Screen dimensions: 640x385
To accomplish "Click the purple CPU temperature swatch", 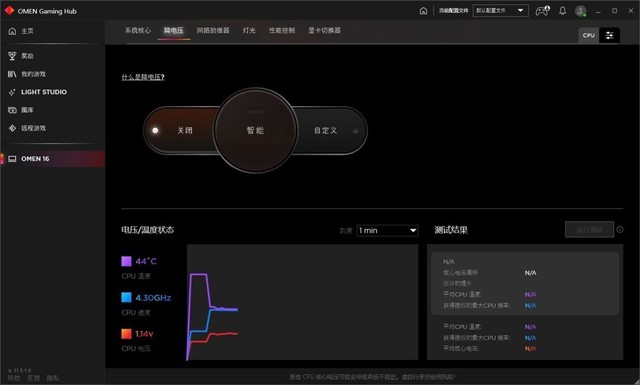I will click(127, 261).
